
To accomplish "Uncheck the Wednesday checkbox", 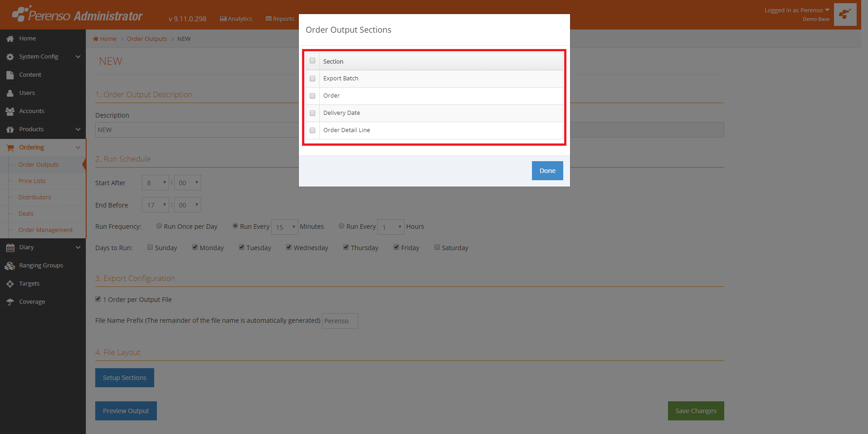I will [x=289, y=247].
